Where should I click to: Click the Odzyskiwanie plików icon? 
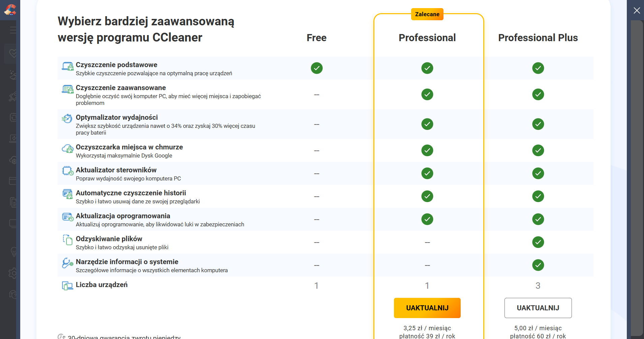(x=67, y=240)
